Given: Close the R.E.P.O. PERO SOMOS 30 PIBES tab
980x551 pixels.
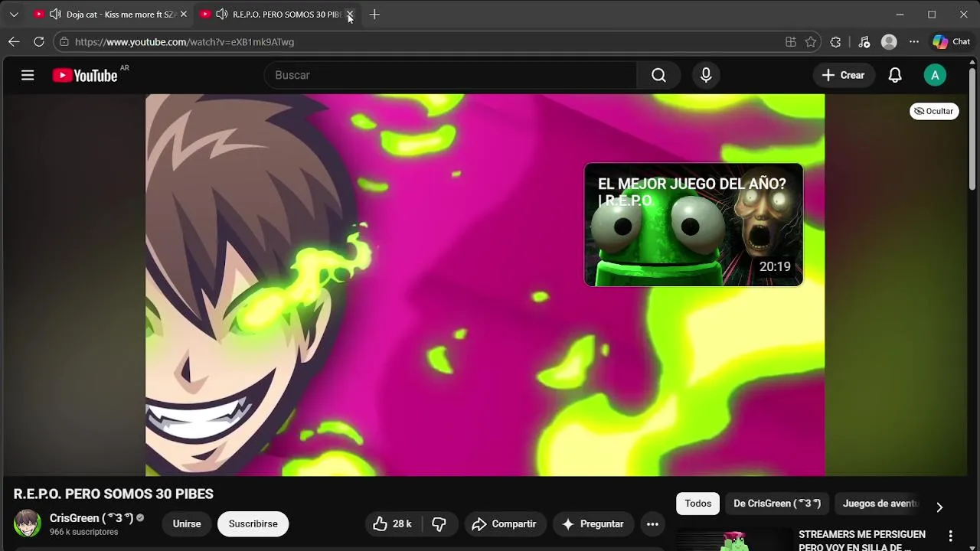Looking at the screenshot, I should (x=350, y=15).
